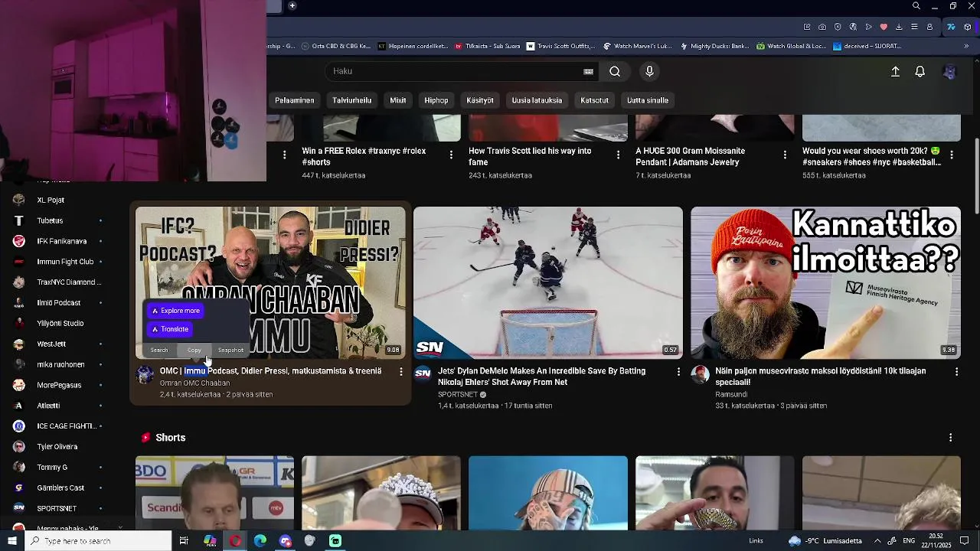Open the Windows Start menu
The height and width of the screenshot is (551, 980).
[12, 541]
